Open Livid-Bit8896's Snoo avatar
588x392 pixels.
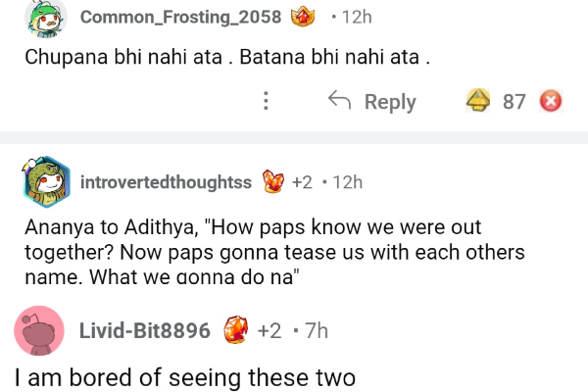(x=43, y=331)
